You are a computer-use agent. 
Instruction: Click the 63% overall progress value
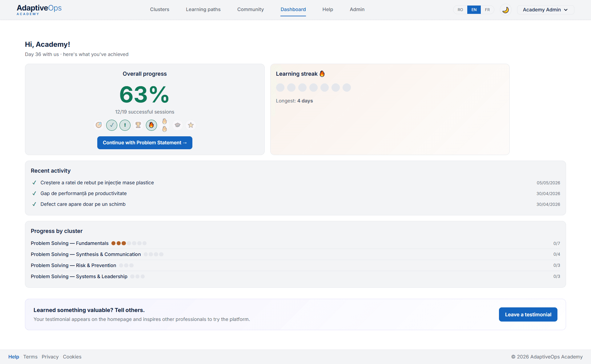(x=144, y=94)
